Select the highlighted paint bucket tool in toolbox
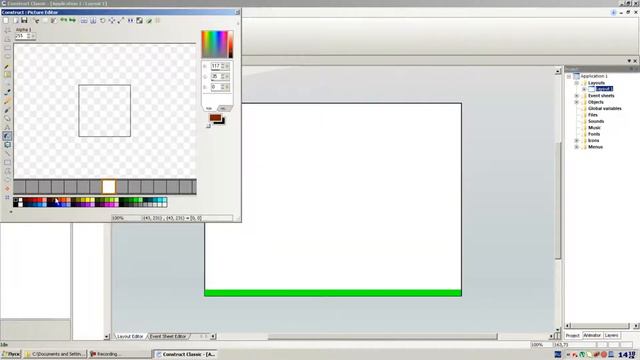This screenshot has width=640, height=360. coord(7,136)
